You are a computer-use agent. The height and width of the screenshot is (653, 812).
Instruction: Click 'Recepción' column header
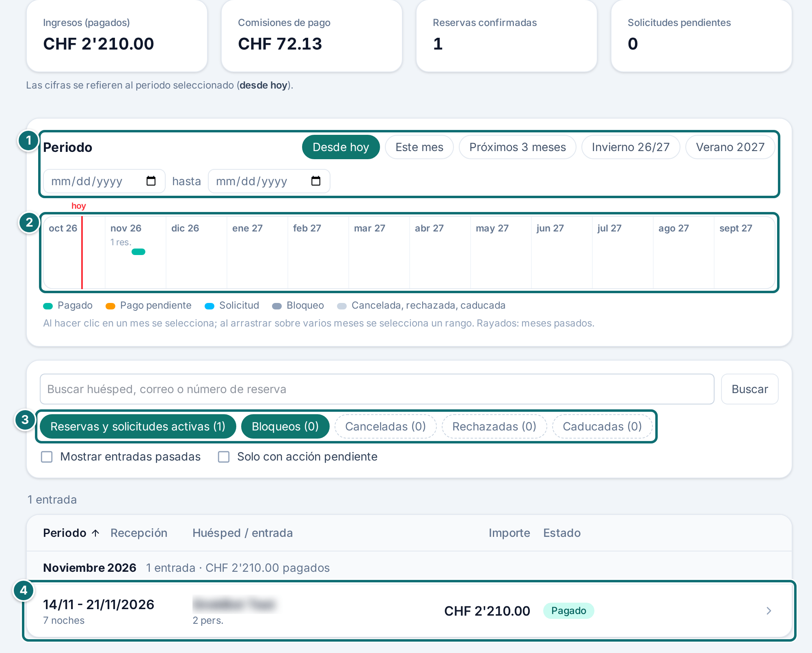(x=139, y=533)
